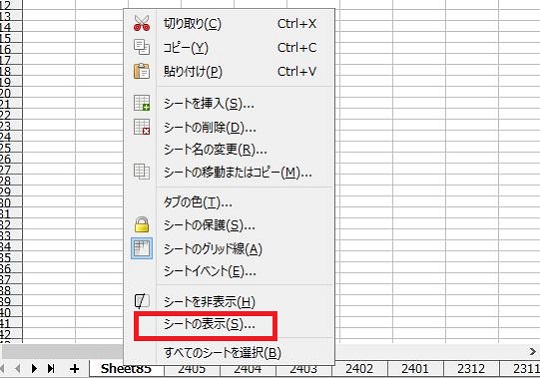Choose すべてのシートを選択(B) menu entry
540x378 pixels.
pyautogui.click(x=229, y=352)
